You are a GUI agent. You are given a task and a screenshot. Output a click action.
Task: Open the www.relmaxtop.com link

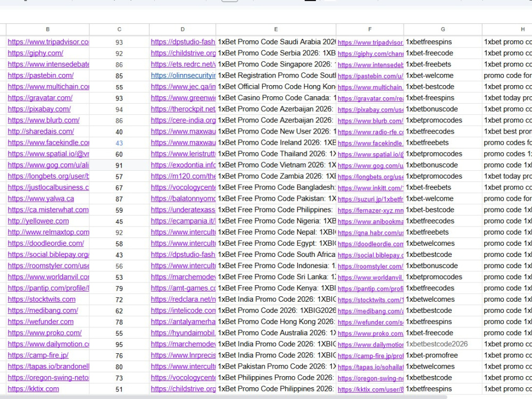(48, 232)
